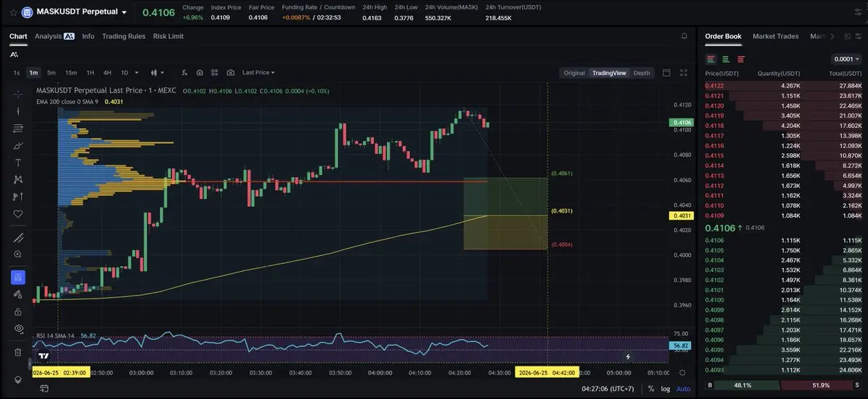Viewport: 868px width, 399px height.
Task: Select the ruler measure tool
Action: click(18, 237)
